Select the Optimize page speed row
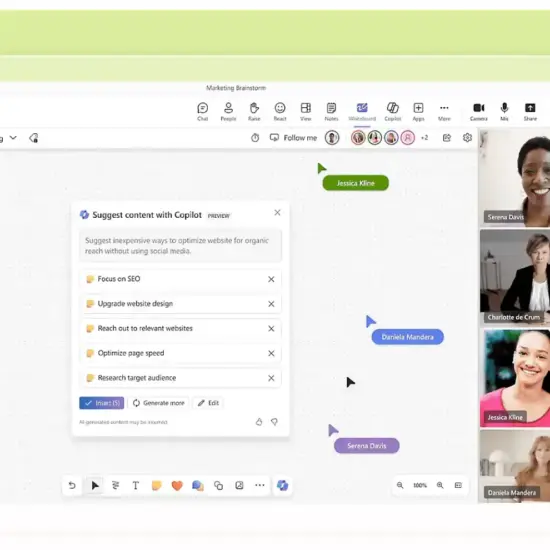The height and width of the screenshot is (550, 550). 180,353
